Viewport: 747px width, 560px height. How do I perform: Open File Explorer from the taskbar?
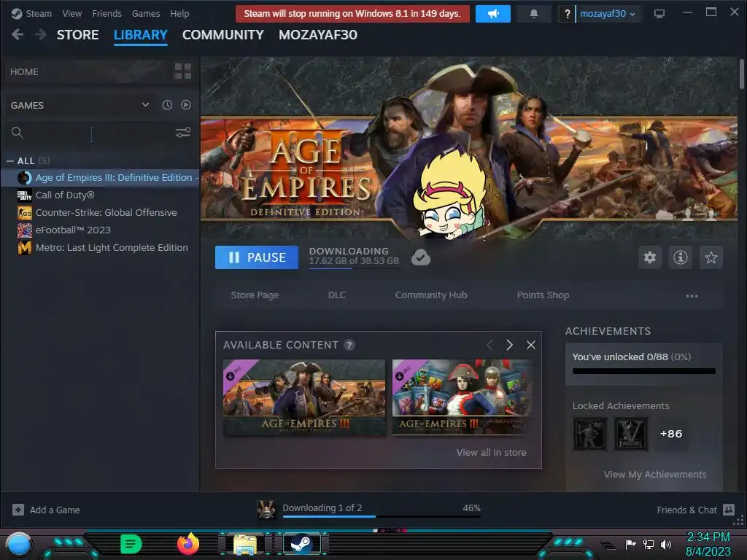pyautogui.click(x=245, y=544)
